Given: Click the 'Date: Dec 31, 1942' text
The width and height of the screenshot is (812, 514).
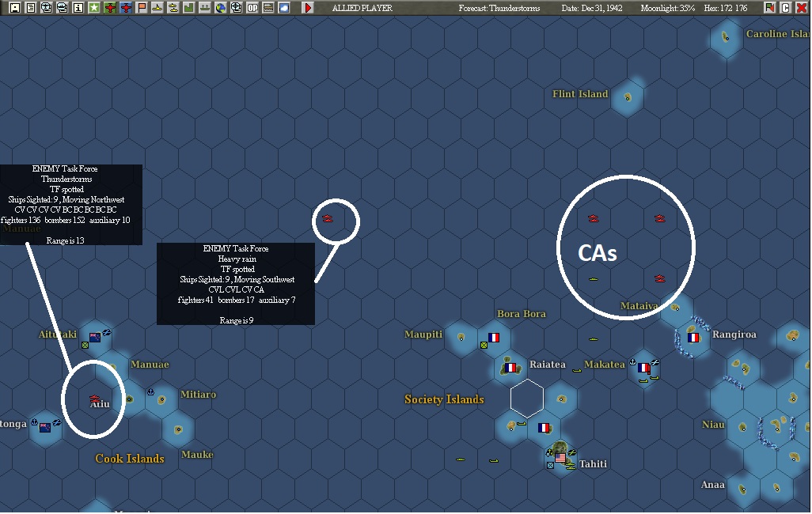Looking at the screenshot, I should [592, 8].
